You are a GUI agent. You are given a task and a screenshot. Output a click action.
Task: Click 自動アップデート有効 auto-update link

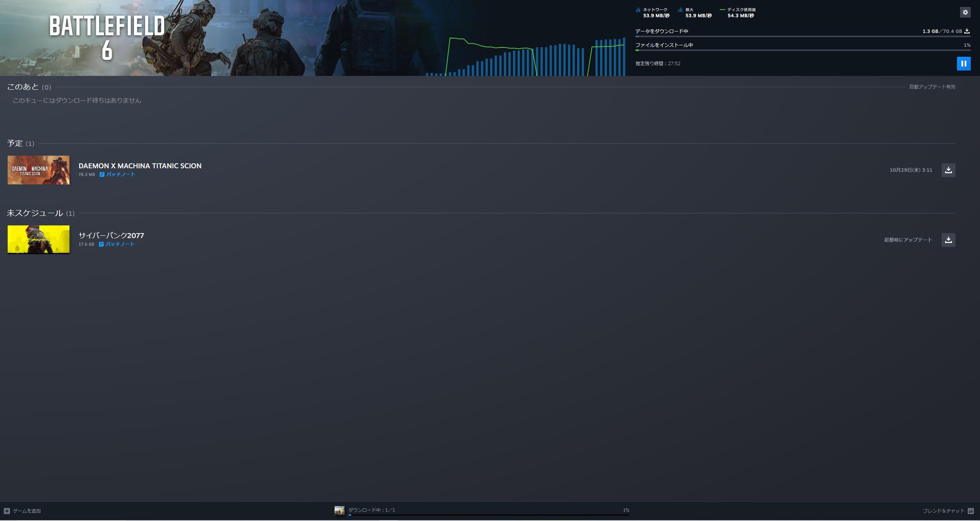(x=932, y=87)
